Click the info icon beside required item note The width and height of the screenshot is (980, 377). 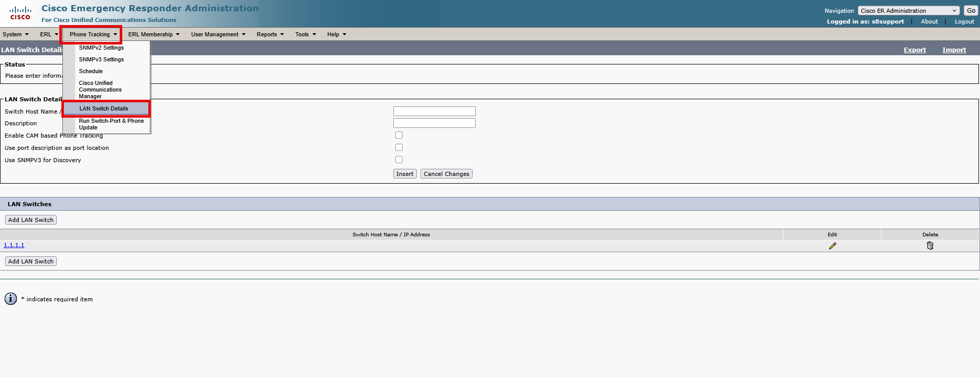(11, 299)
